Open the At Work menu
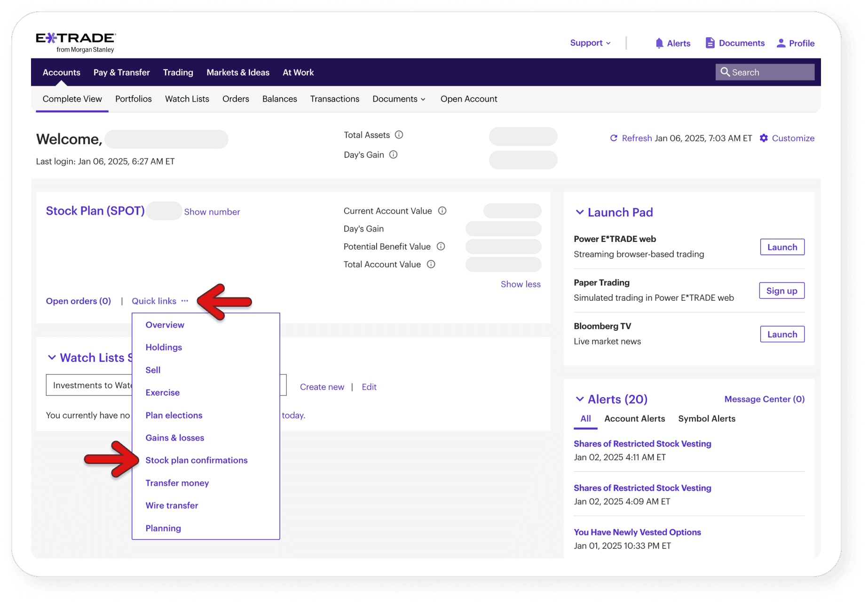The image size is (868, 608). [298, 72]
